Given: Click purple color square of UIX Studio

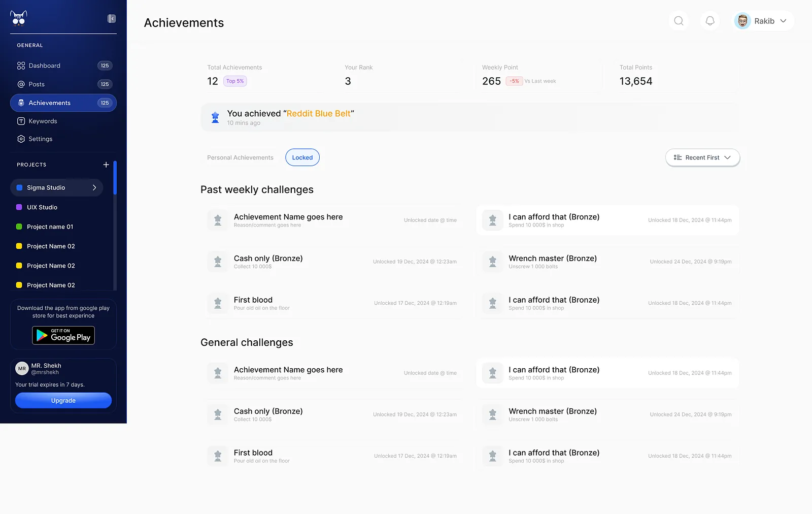Looking at the screenshot, I should click(19, 207).
